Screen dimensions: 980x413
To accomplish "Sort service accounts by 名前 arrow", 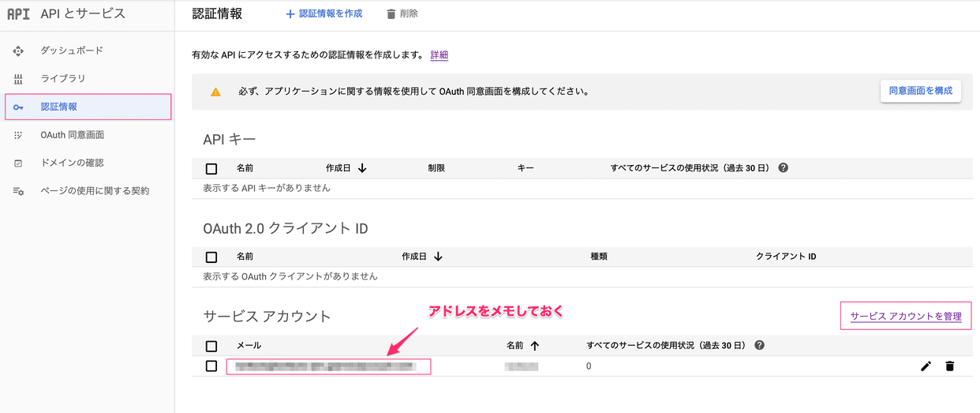I will (x=534, y=345).
